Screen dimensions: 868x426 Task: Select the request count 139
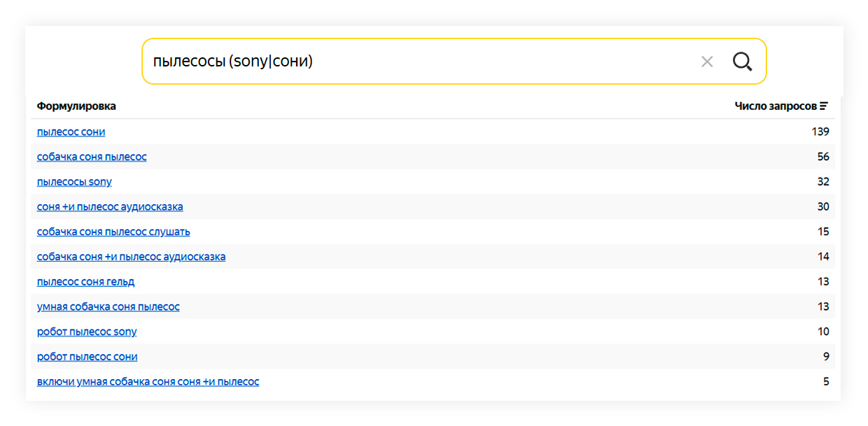(x=820, y=132)
